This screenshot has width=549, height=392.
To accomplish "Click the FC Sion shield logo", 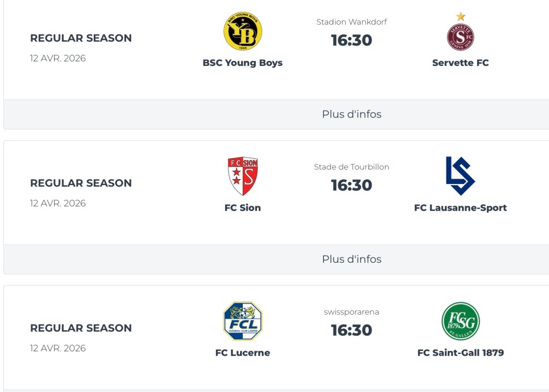I will 243,176.
